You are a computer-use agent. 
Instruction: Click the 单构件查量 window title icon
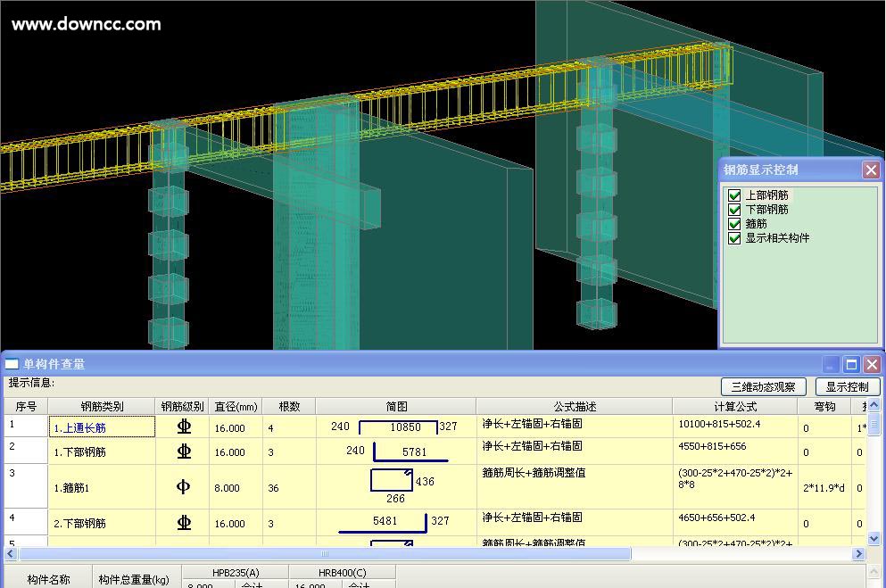tap(12, 364)
